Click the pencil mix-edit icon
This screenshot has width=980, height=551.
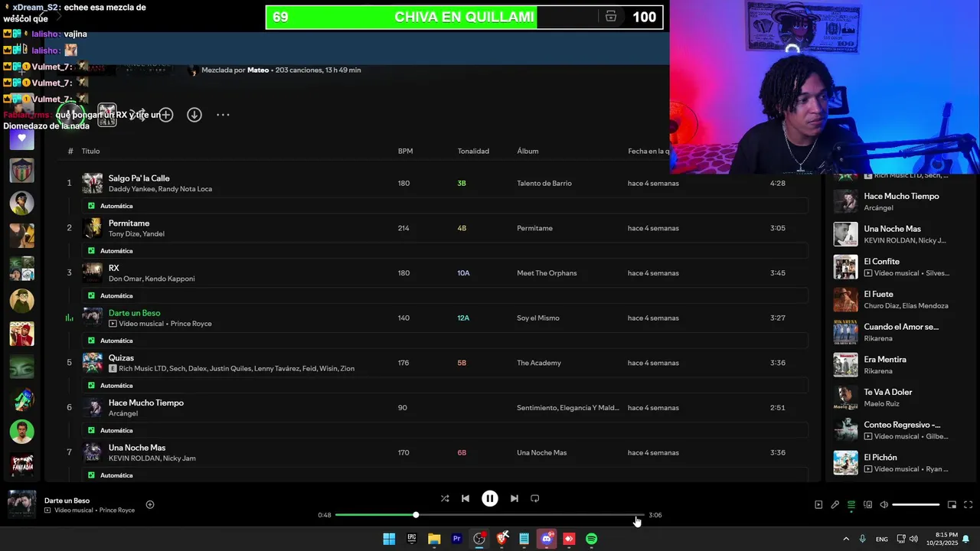835,505
